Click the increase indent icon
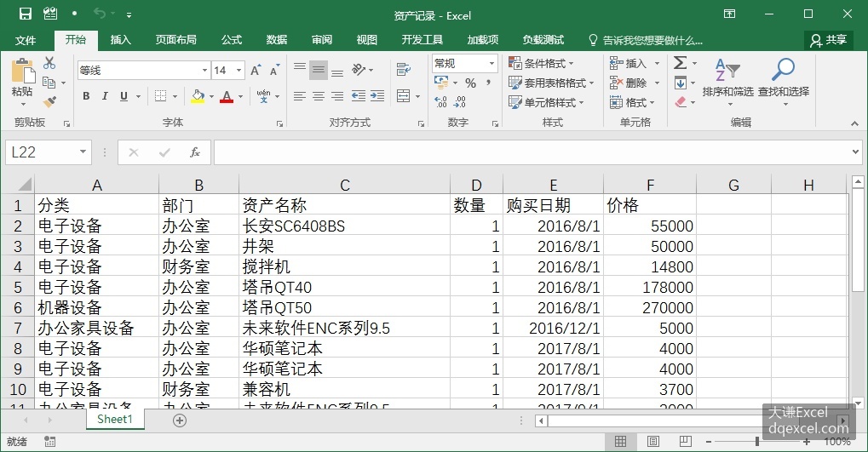This screenshot has width=868, height=452. point(377,96)
